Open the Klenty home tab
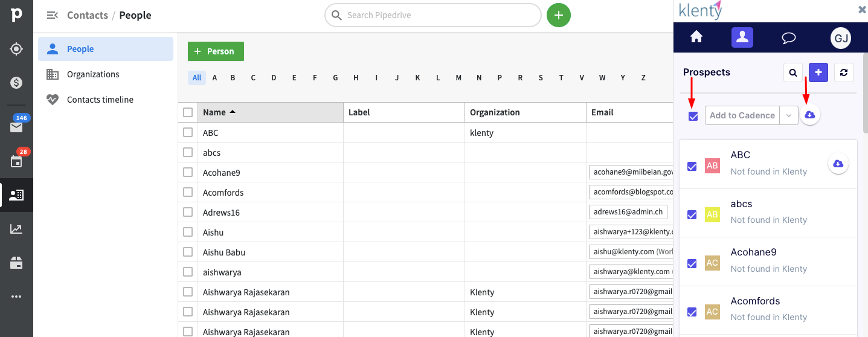 tap(696, 37)
